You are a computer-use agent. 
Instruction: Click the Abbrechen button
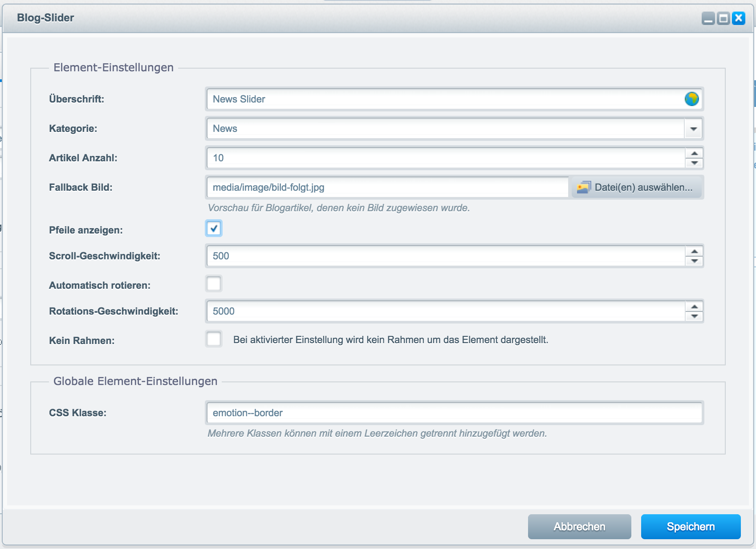(x=579, y=527)
